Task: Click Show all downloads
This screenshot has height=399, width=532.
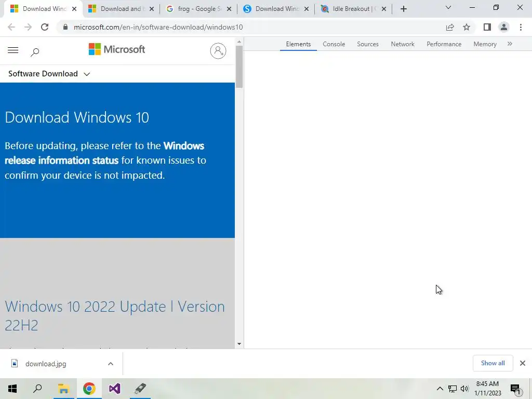Action: [493, 363]
